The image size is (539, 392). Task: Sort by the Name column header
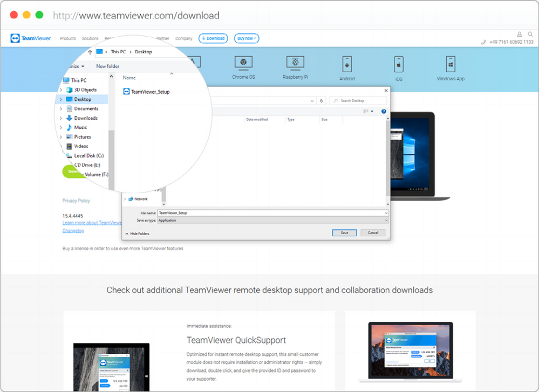129,78
